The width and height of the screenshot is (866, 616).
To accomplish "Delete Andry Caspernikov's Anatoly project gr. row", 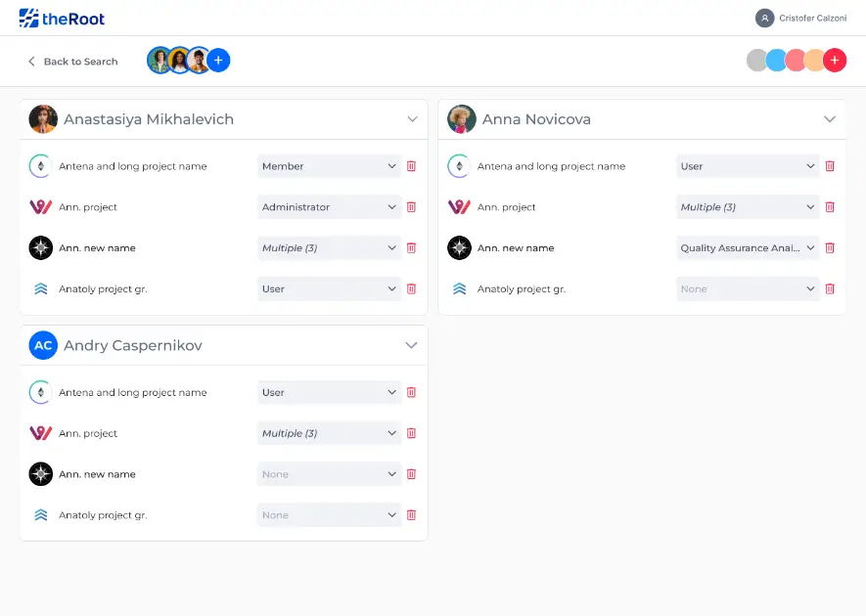I will 411,515.
